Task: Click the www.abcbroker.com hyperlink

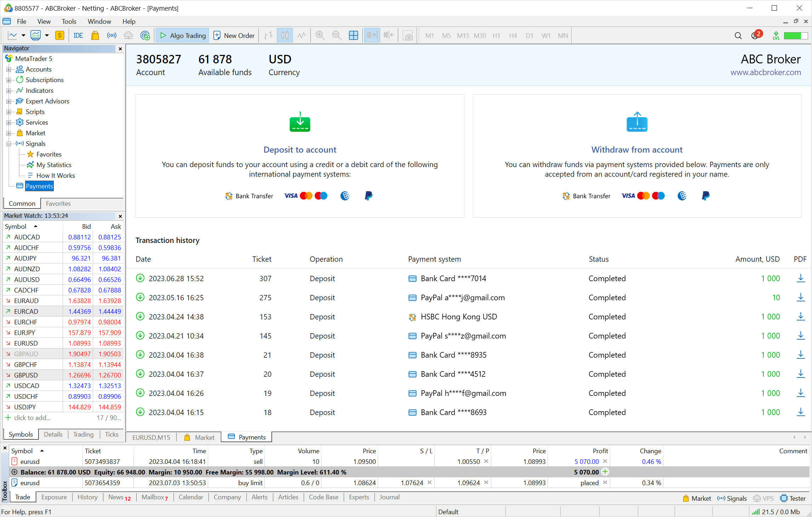Action: (x=767, y=72)
